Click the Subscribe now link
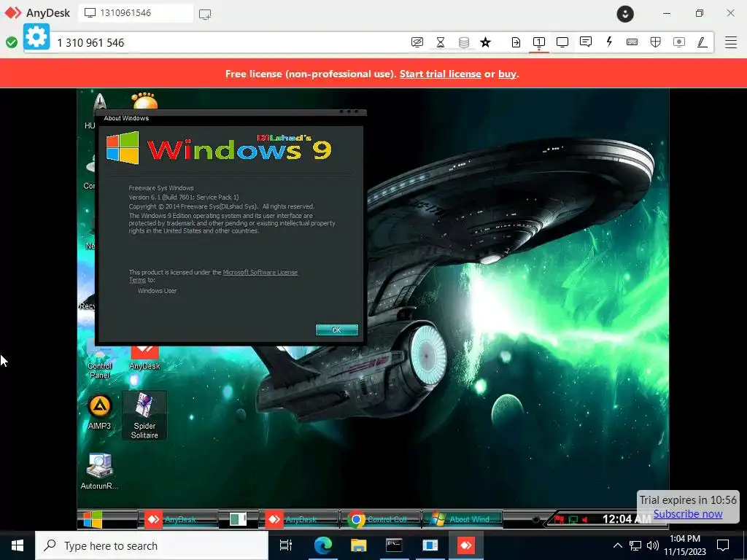 click(688, 514)
